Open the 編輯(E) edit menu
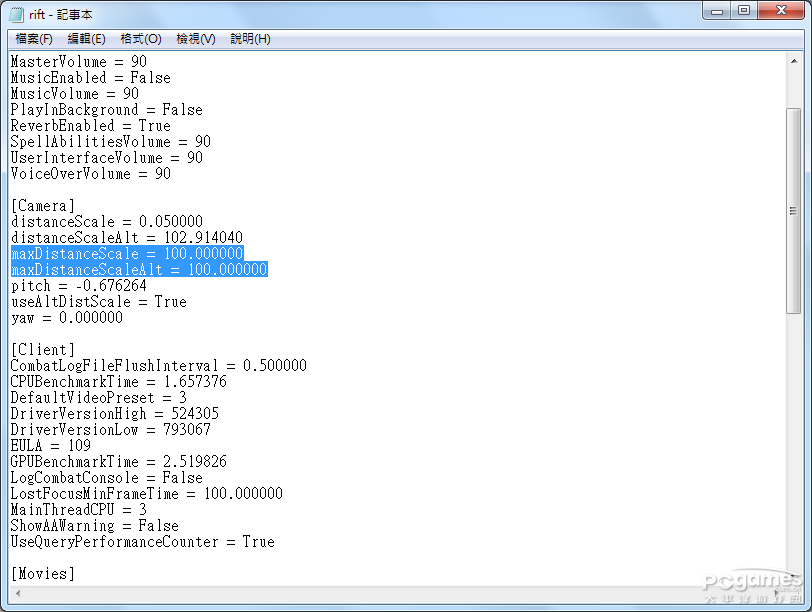Image resolution: width=812 pixels, height=612 pixels. [86, 39]
